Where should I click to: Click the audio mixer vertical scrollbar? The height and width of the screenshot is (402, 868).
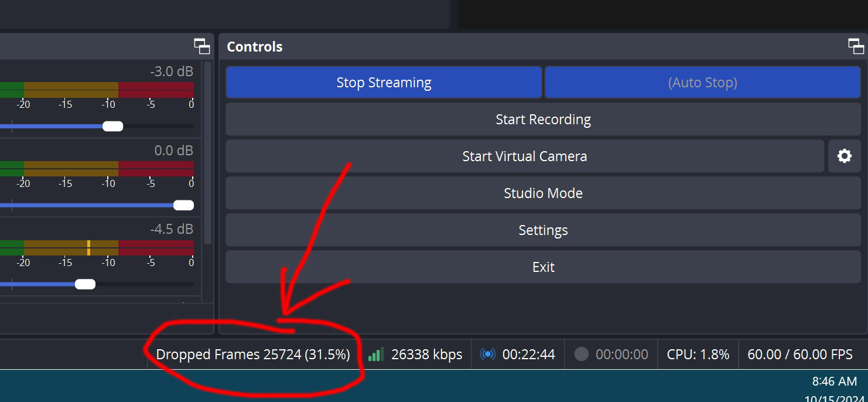click(x=207, y=152)
